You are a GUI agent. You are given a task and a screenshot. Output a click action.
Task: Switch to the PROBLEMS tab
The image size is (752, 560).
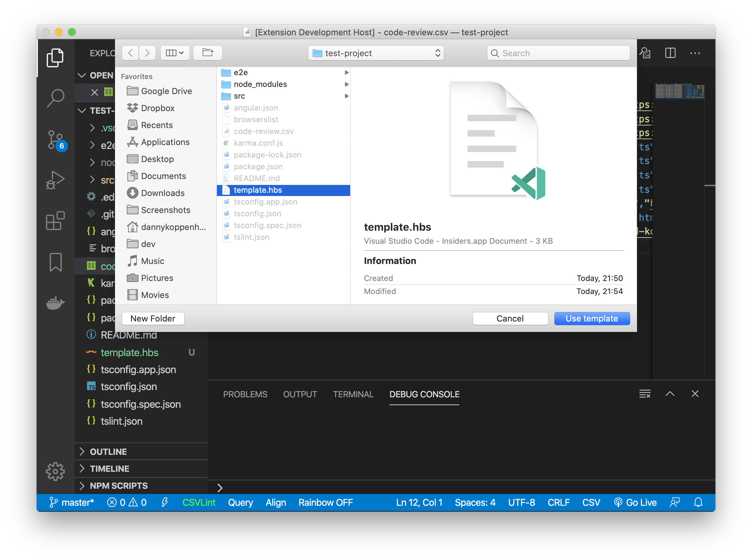(x=245, y=394)
